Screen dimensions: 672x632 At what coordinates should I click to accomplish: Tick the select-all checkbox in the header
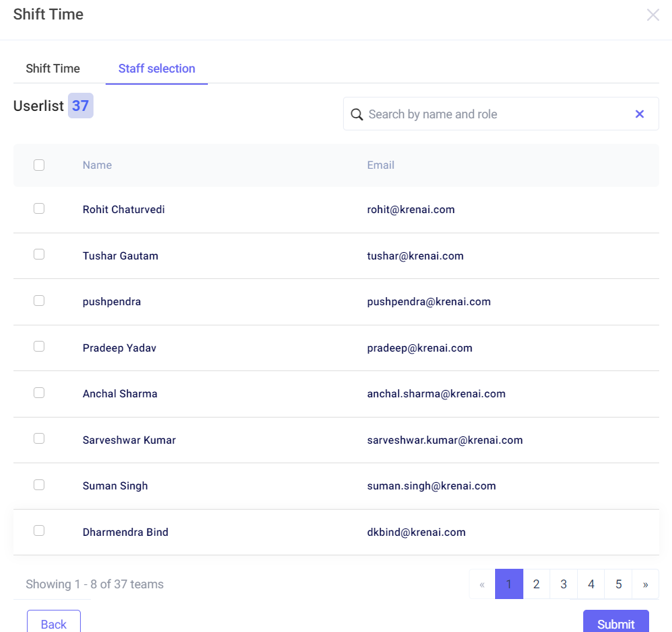(39, 165)
